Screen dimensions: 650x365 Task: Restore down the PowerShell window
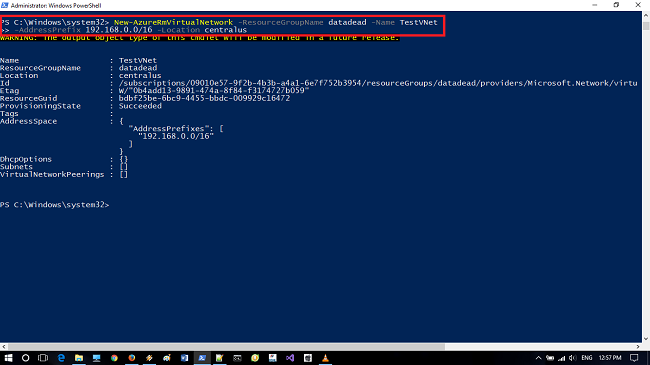(x=616, y=5)
